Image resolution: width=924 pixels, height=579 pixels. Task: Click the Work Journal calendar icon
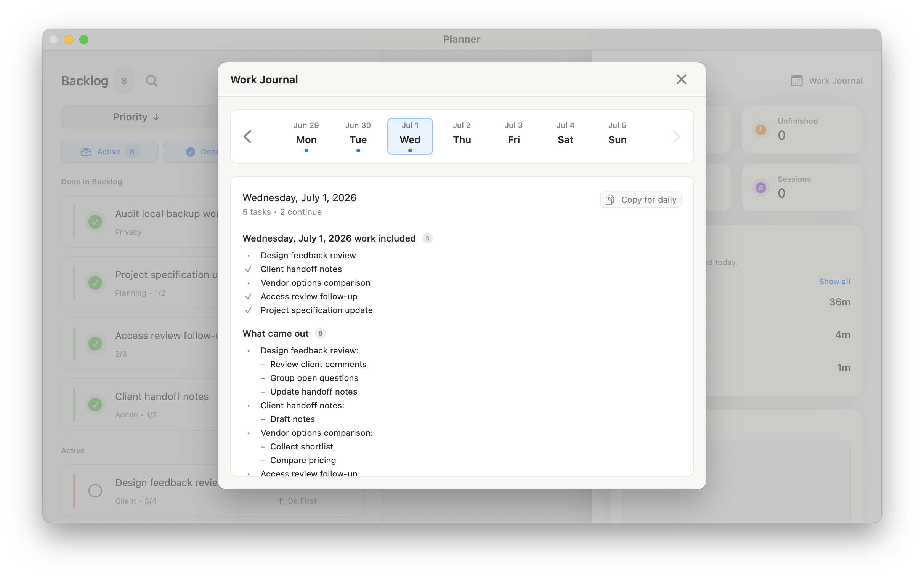coord(796,81)
